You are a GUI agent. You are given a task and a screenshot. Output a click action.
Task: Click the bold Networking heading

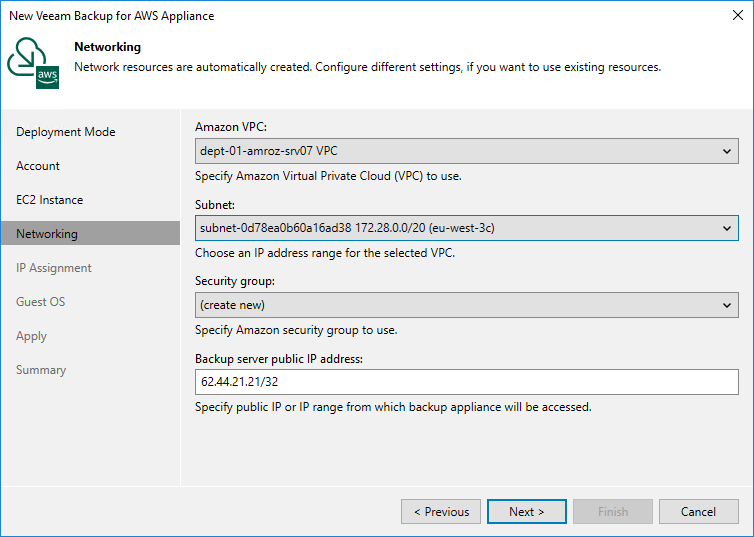(x=108, y=47)
